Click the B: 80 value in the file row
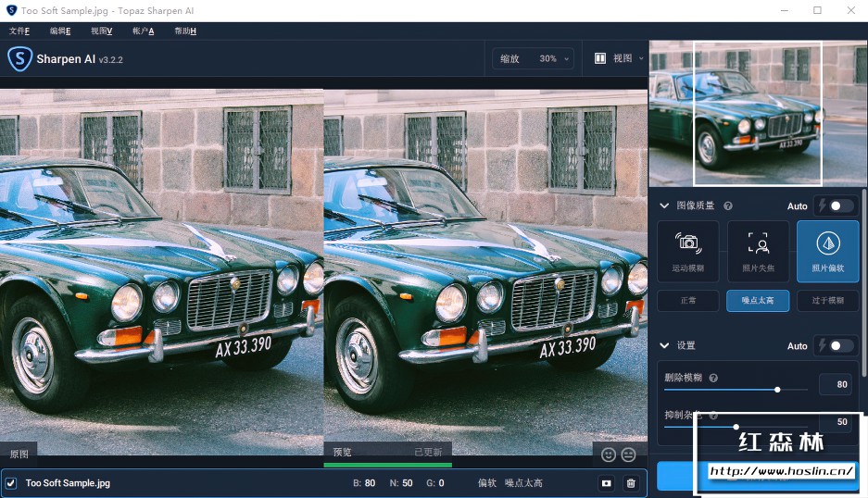This screenshot has width=868, height=498. point(364,483)
